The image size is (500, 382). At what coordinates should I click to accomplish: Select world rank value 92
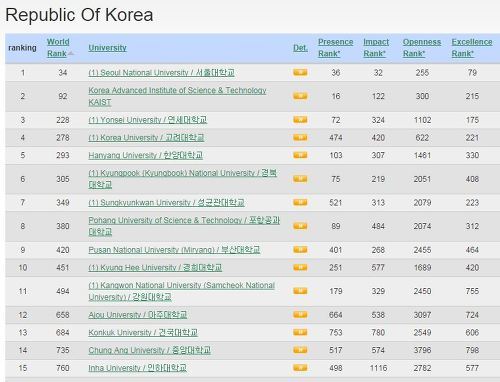point(63,96)
